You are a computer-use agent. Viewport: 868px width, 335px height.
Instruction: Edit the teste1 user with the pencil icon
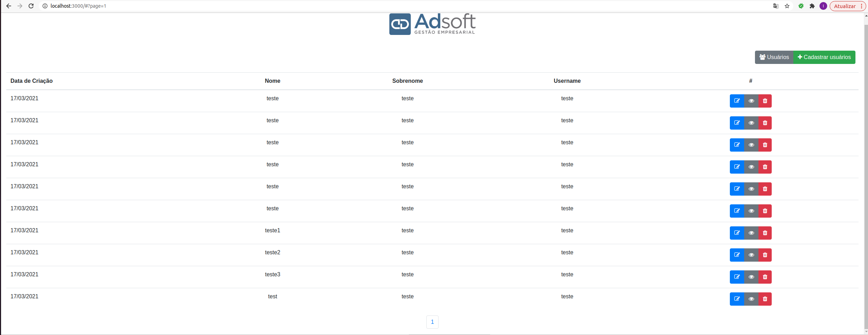coord(737,233)
